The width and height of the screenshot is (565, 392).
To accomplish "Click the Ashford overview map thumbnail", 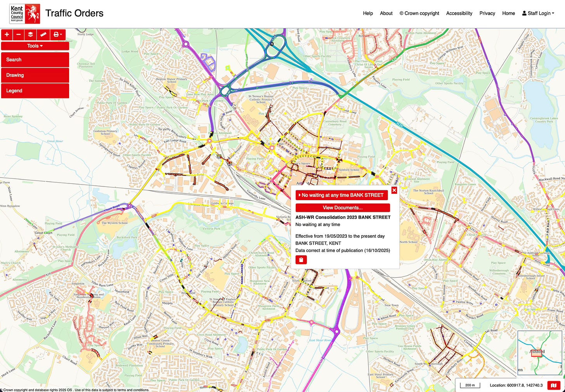I will [x=540, y=352].
